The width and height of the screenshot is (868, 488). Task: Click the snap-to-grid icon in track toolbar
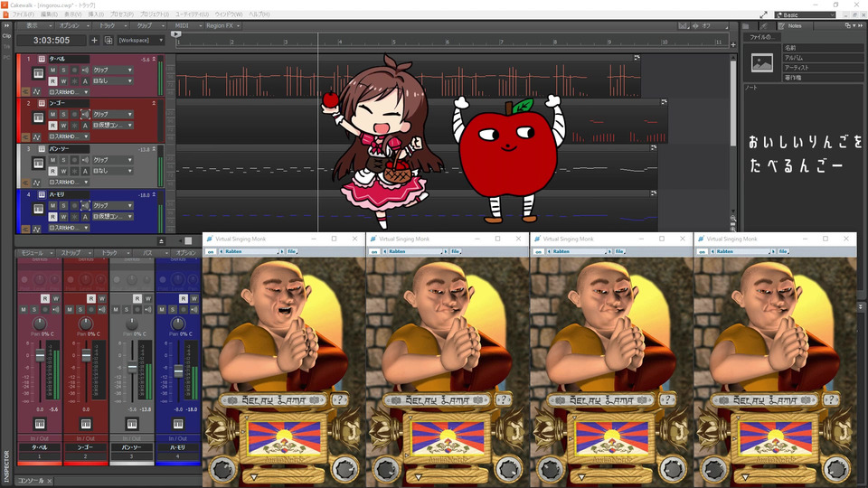point(684,26)
